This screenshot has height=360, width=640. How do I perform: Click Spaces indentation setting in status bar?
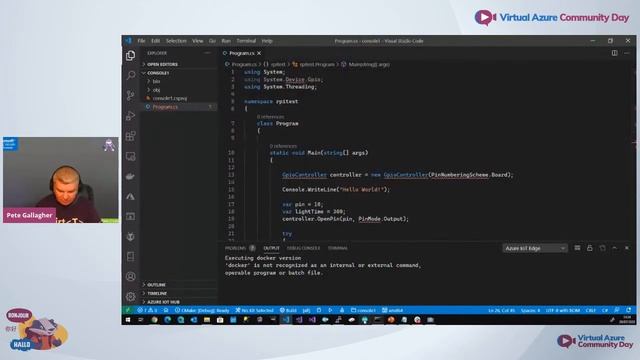point(531,310)
